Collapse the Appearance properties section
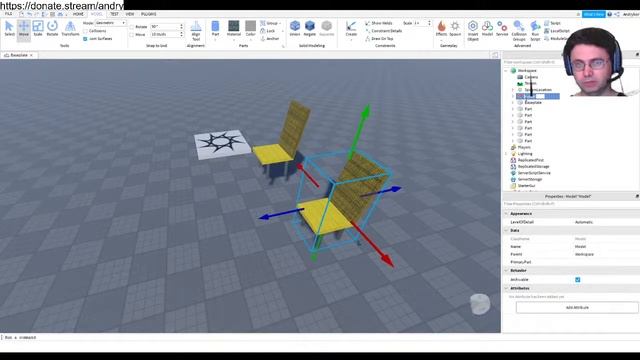This screenshot has width=640, height=360. 507,213
